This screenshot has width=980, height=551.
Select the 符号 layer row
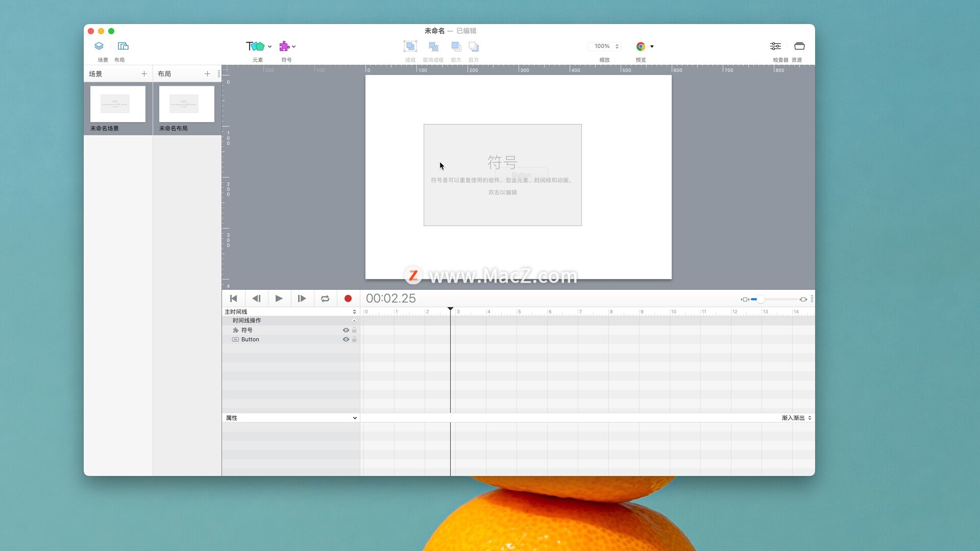(x=291, y=330)
